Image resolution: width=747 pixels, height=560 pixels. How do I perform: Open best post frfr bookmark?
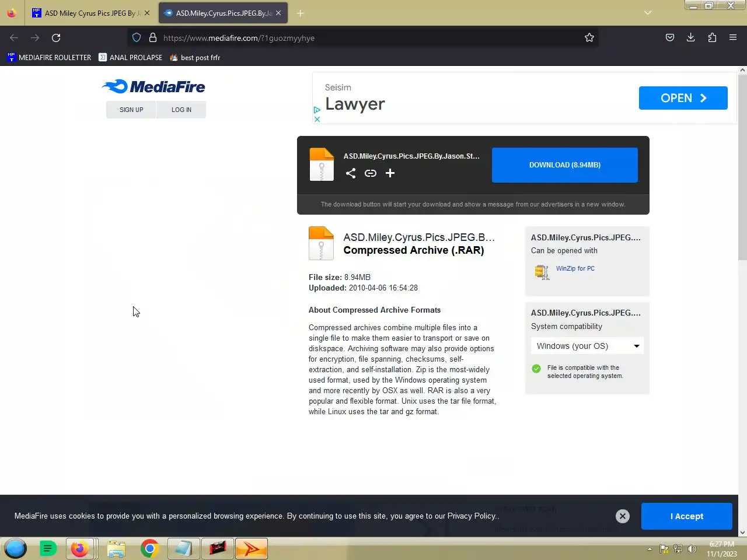click(194, 57)
